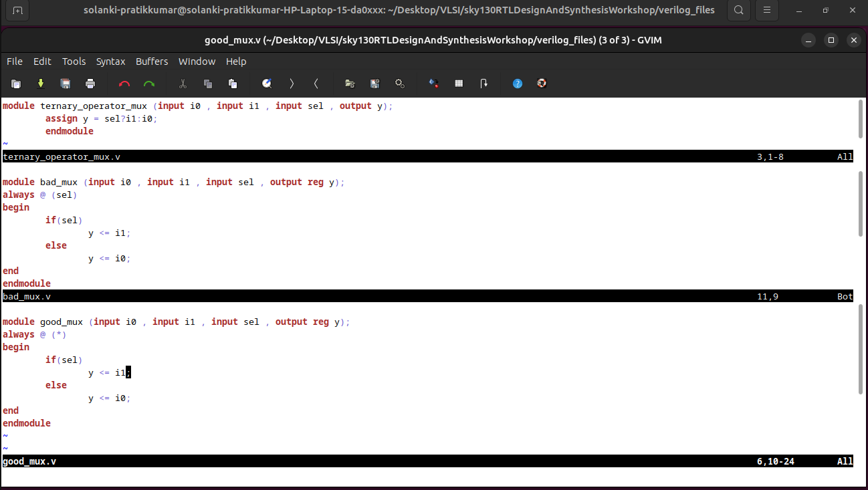
Task: Click the Find Next toolbar icon
Action: coord(292,83)
